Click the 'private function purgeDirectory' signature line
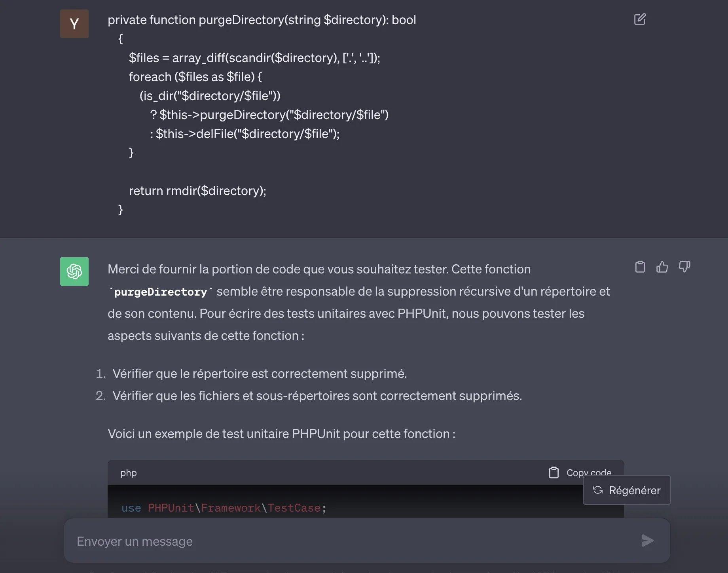The height and width of the screenshot is (573, 728). [x=262, y=20]
